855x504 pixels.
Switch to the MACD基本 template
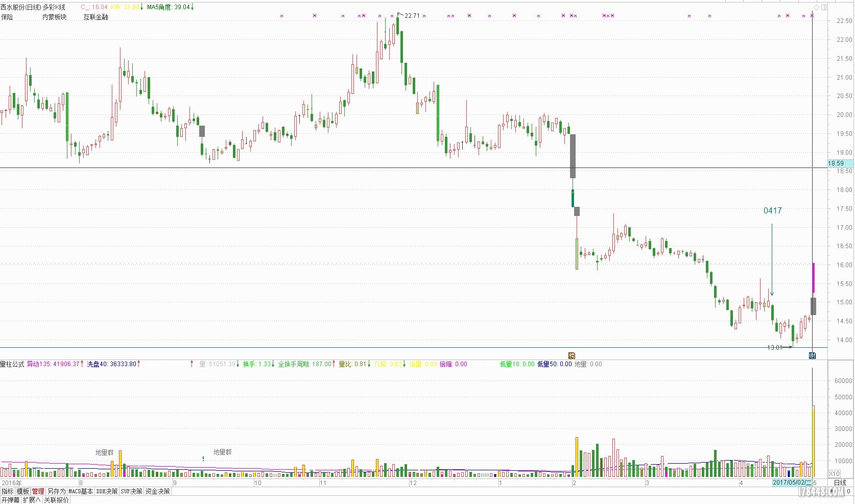click(x=81, y=491)
